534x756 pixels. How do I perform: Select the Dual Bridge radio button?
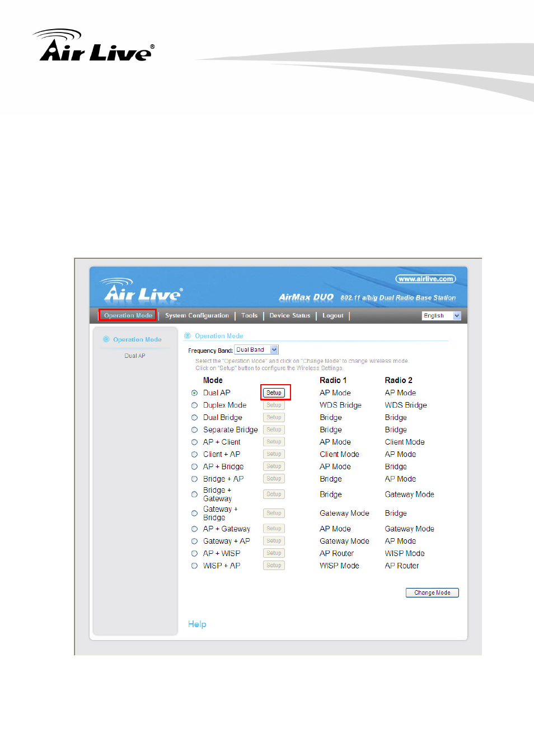point(194,418)
